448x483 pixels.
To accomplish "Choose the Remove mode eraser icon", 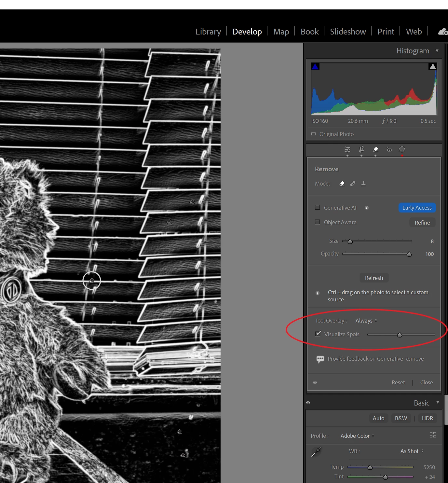I will click(x=342, y=184).
